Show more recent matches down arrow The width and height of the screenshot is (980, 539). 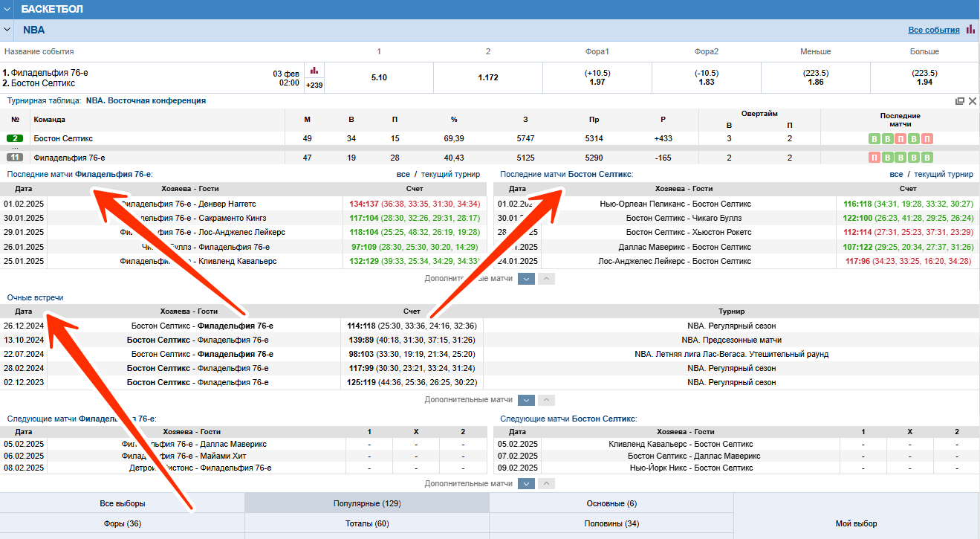pos(526,278)
